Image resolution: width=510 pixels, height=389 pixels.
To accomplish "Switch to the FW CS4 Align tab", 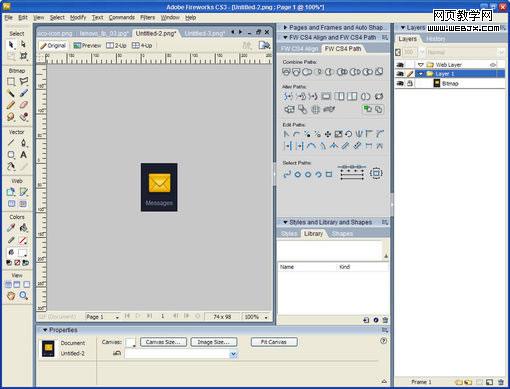I will point(300,49).
